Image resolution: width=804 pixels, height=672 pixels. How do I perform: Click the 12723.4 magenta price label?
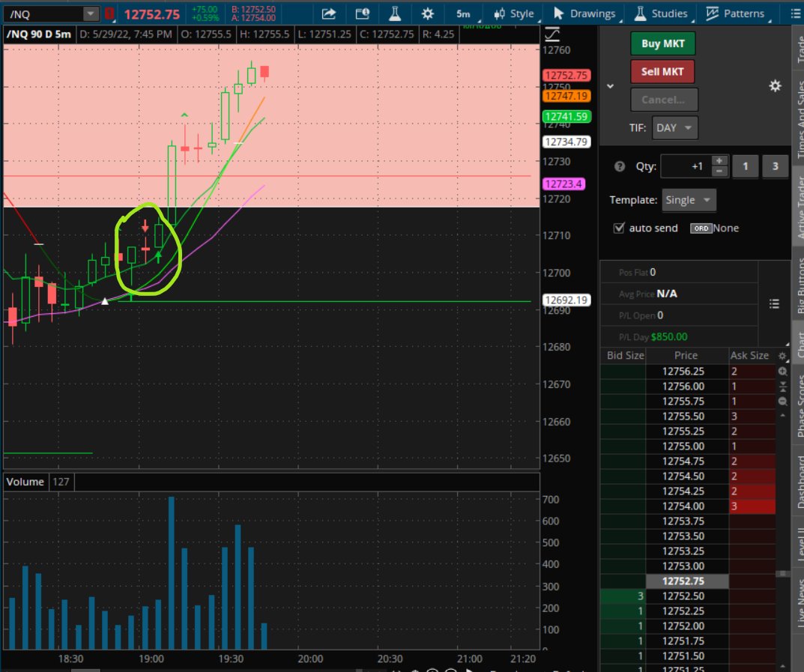pyautogui.click(x=563, y=184)
